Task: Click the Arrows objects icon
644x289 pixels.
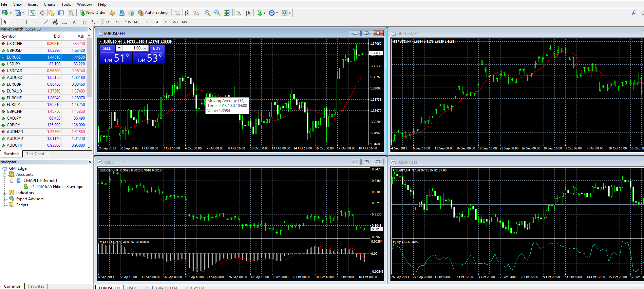Action: point(93,22)
